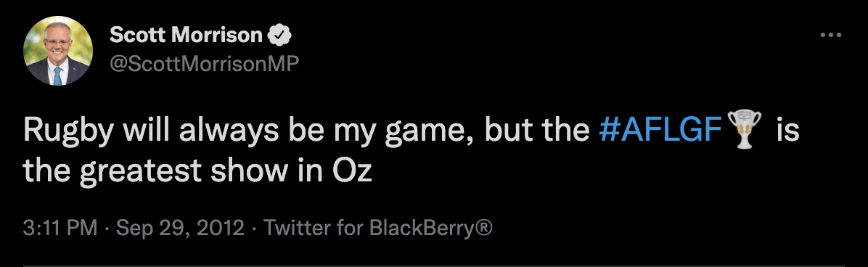Viewport: 868px width, 267px height.
Task: Open the @ScottMorrisonMP handle link
Action: pos(204,64)
